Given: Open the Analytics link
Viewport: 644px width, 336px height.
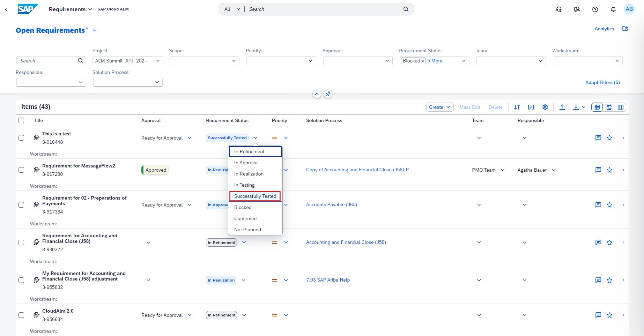Looking at the screenshot, I should 604,29.
